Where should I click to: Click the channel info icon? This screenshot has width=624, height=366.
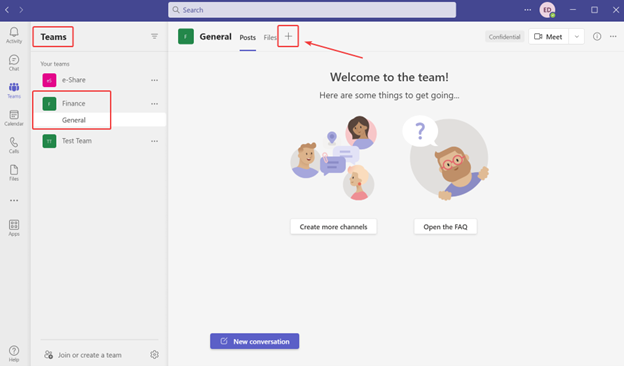coord(597,37)
